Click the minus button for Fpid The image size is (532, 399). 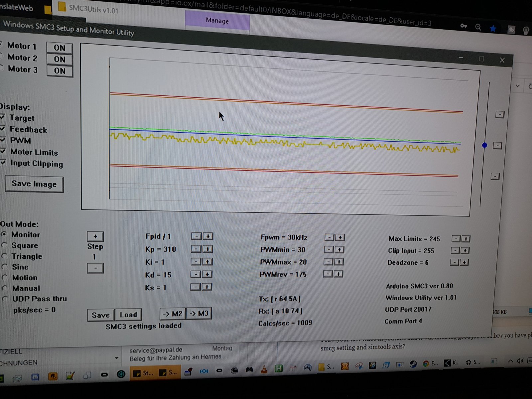coord(197,236)
